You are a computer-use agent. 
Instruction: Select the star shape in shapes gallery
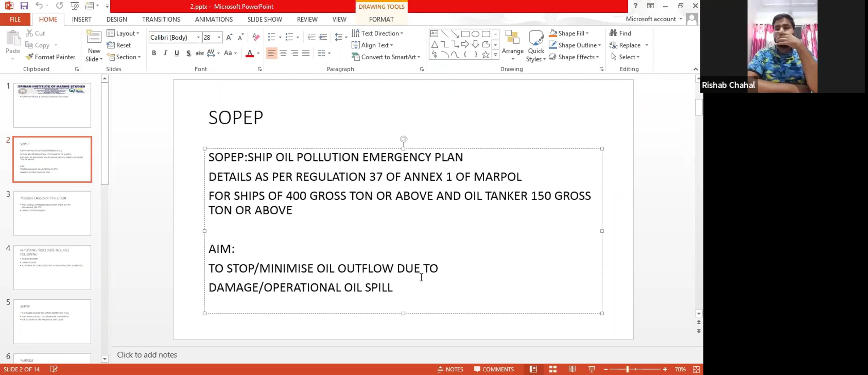(486, 55)
